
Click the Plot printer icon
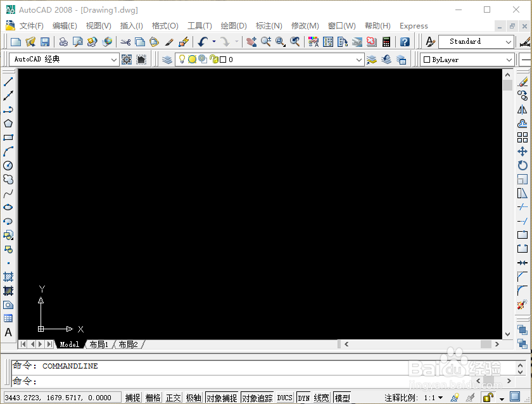pos(63,42)
